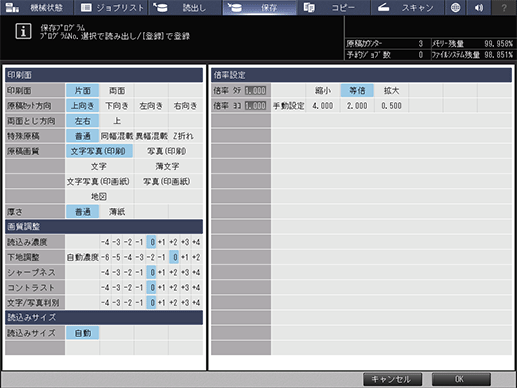Set 下地調整 background to -6
The width and height of the screenshot is (517, 388).
click(x=105, y=257)
